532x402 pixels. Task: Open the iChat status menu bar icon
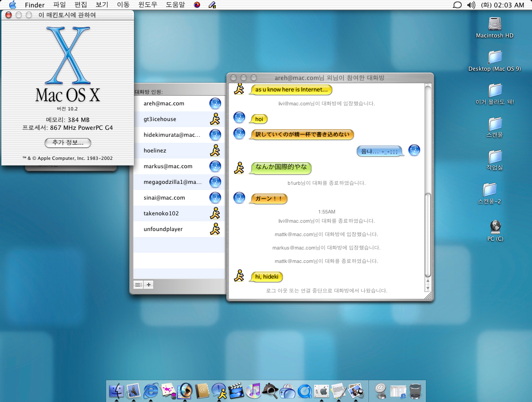pos(457,5)
